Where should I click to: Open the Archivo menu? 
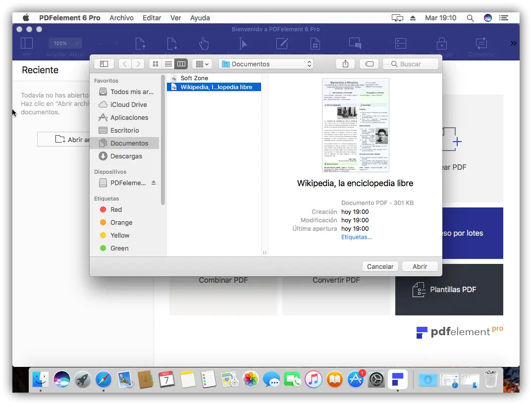121,18
